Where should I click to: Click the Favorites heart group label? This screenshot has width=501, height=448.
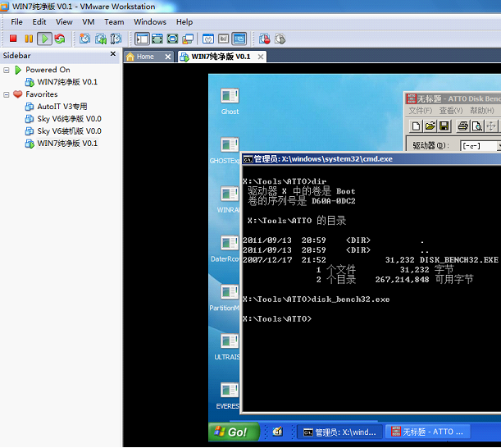pyautogui.click(x=42, y=94)
